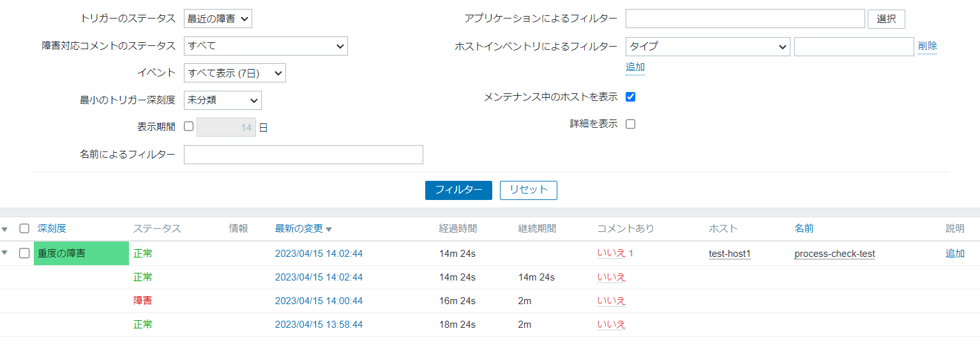Viewport: 980px width, 338px height.
Task: Click the リセット button
Action: 528,190
